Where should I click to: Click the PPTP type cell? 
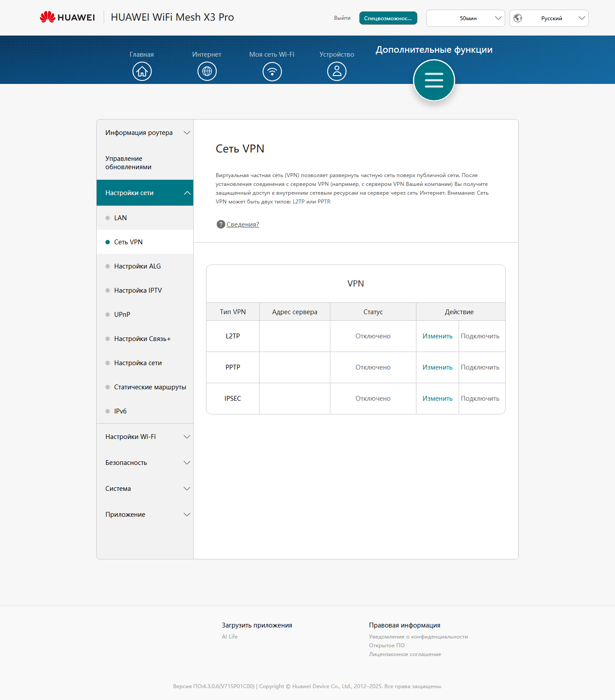click(x=233, y=367)
